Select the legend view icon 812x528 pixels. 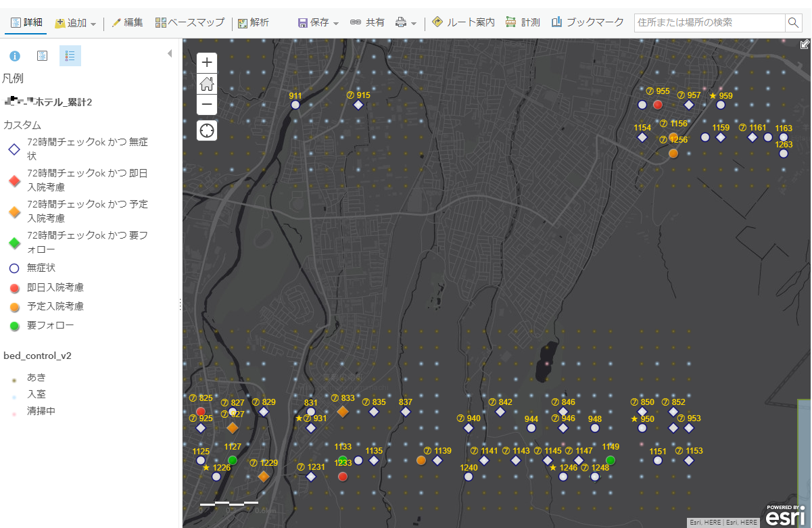(70, 56)
